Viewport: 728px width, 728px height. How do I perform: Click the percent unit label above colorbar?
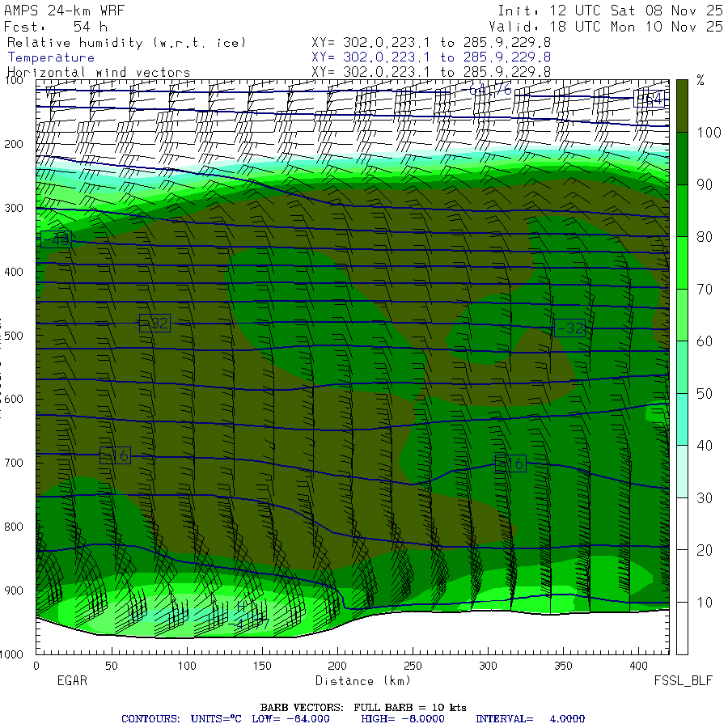click(x=700, y=80)
